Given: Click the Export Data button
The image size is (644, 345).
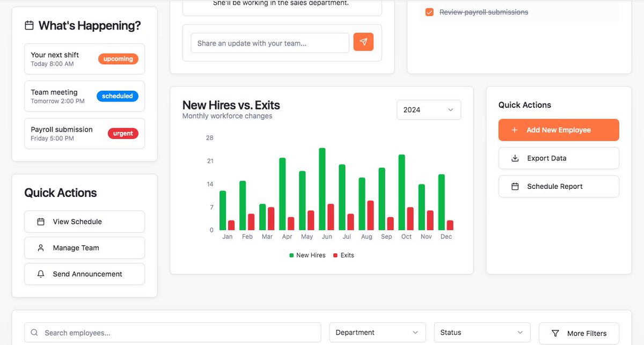Looking at the screenshot, I should pos(558,158).
